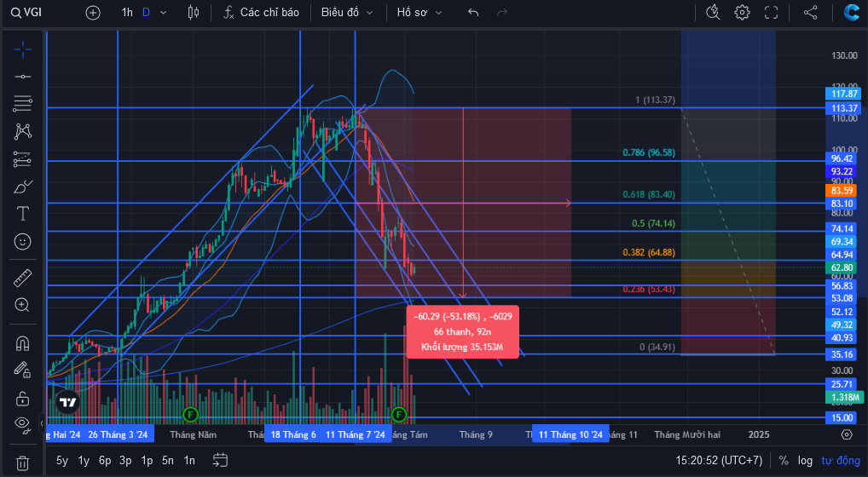Click the VGI symbol search

point(26,12)
